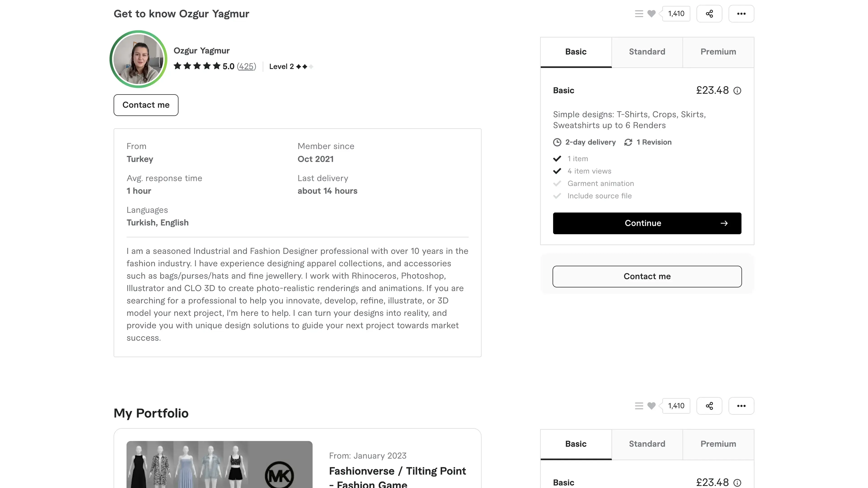Click the price info icon beside £23.48
Screen dimensions: 868x488
[x=737, y=91]
